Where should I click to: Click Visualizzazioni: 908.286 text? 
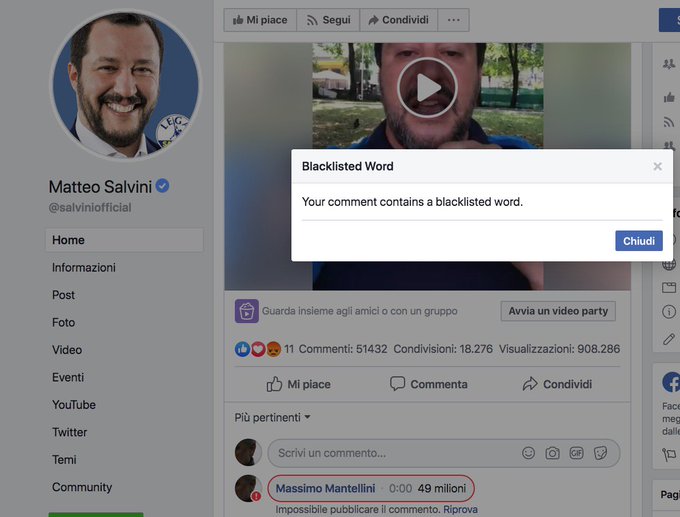(x=559, y=349)
